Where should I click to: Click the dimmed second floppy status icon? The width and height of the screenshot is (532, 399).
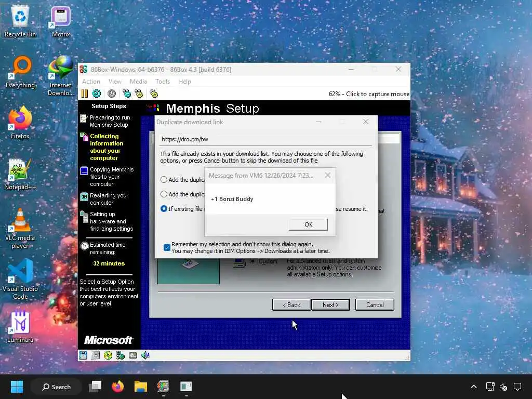coord(96,355)
